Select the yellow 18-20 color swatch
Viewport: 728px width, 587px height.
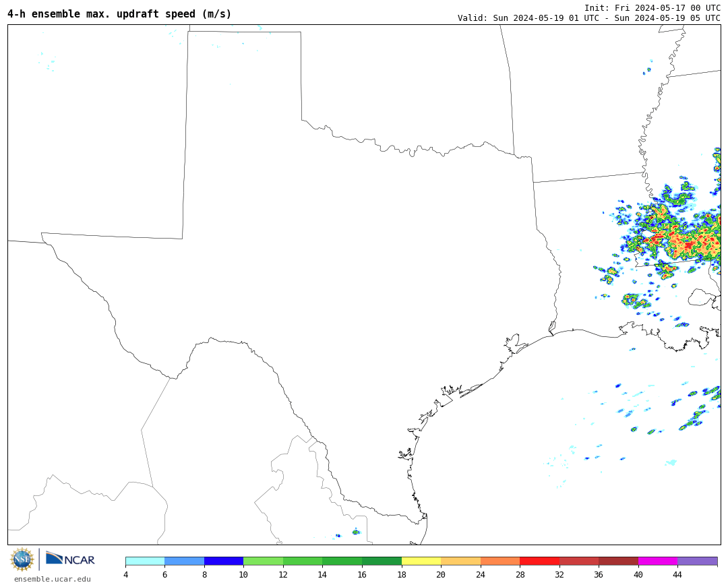point(421,561)
